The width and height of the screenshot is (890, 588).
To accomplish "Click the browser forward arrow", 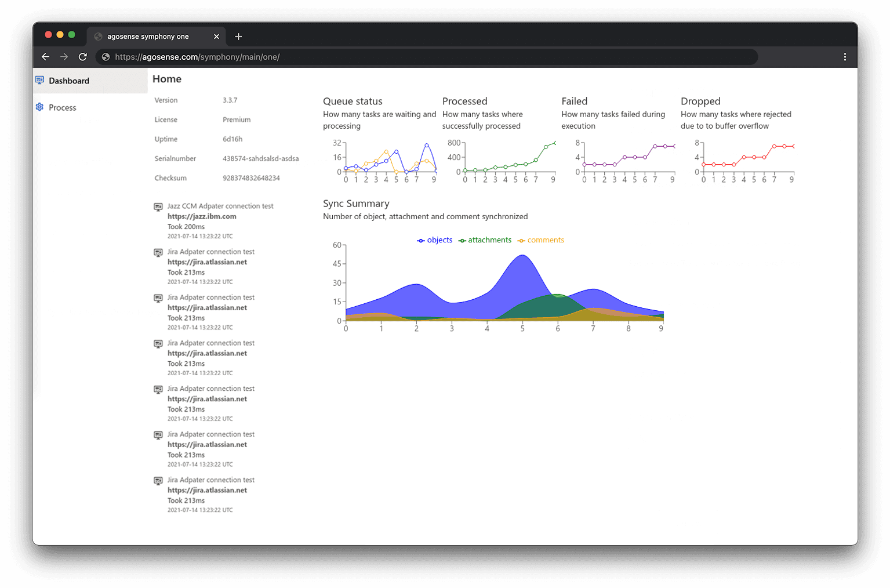I will tap(64, 57).
